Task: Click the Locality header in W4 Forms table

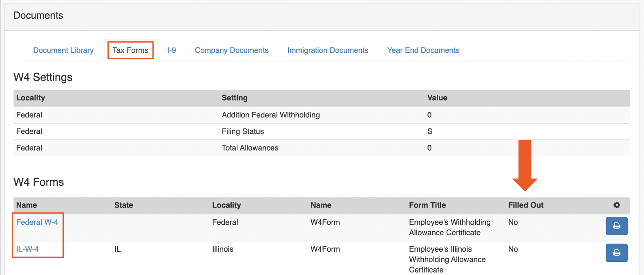Action: (x=226, y=205)
